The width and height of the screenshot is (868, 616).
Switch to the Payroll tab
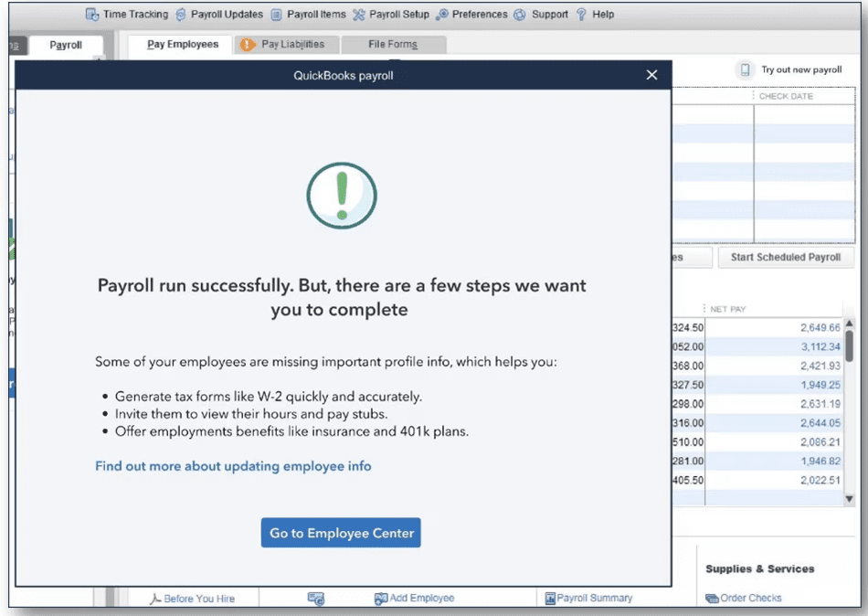pyautogui.click(x=66, y=45)
